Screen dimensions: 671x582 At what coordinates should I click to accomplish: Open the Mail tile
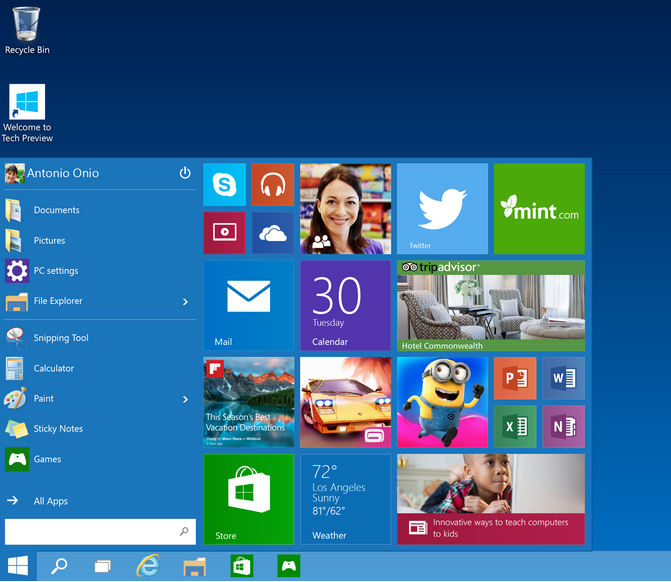pos(248,305)
